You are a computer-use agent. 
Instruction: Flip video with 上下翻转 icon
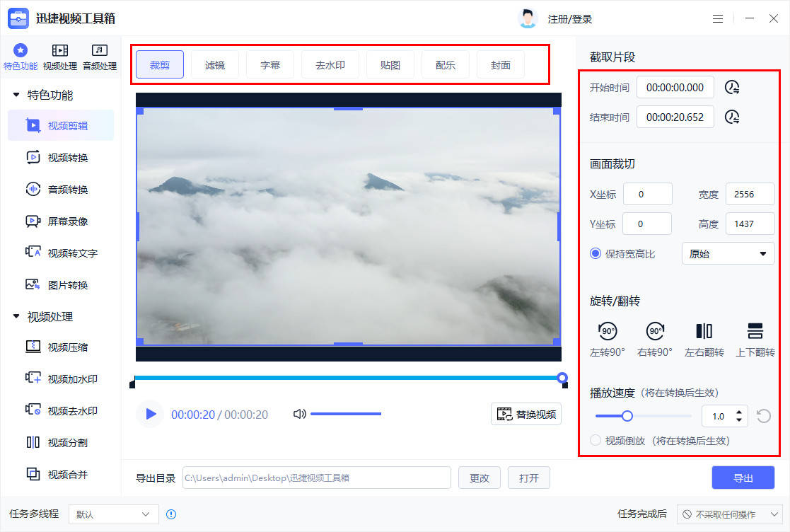click(755, 331)
